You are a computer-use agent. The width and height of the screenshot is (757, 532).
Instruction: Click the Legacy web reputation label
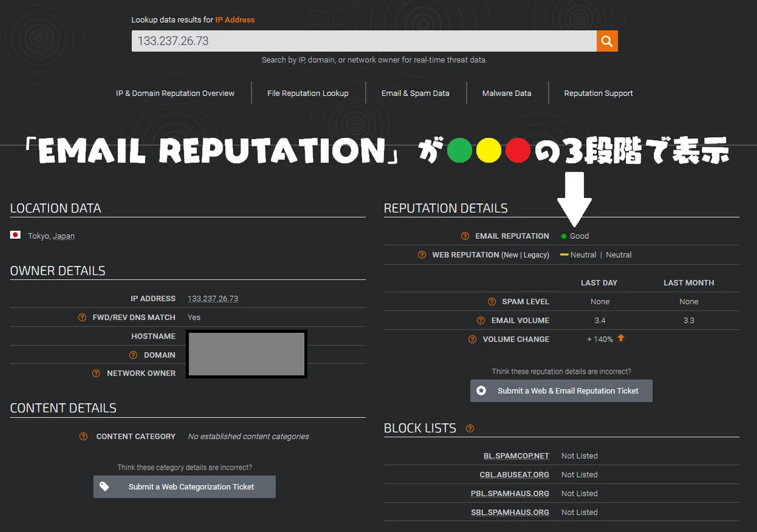pyautogui.click(x=535, y=255)
